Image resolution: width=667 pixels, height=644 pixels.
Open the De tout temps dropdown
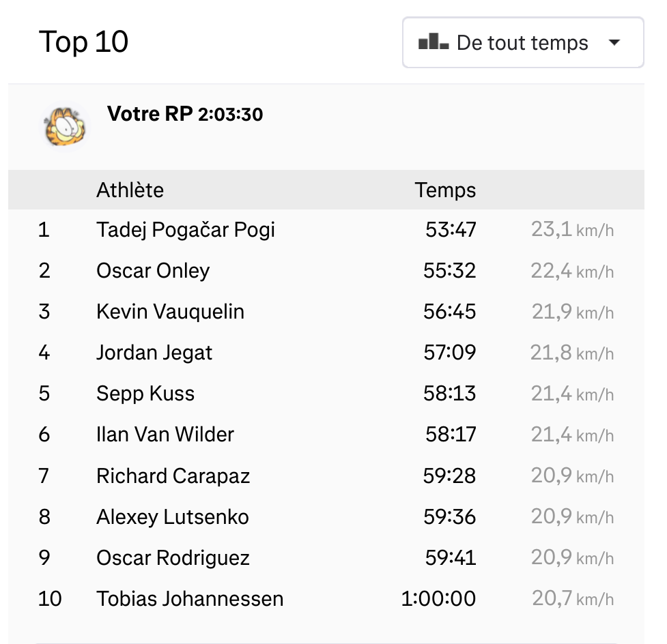click(x=523, y=42)
